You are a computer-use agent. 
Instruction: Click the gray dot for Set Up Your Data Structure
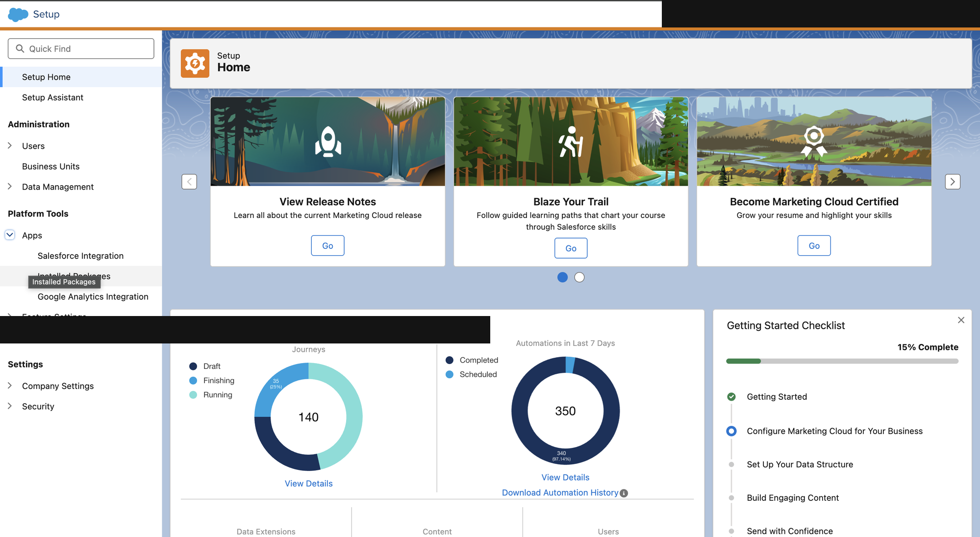coord(731,464)
